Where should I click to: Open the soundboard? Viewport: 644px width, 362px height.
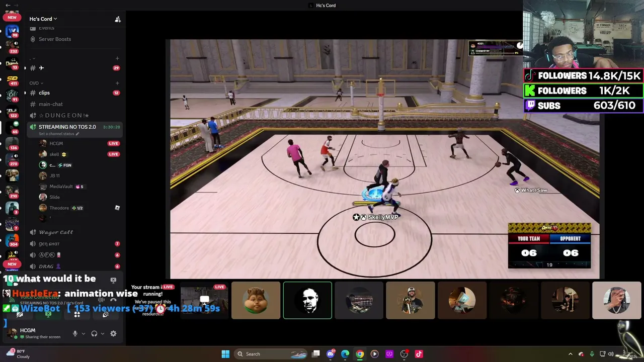105,315
